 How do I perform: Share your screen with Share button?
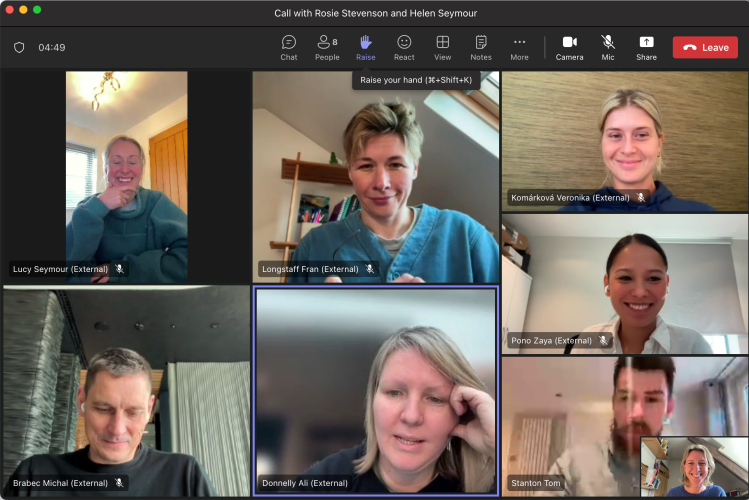(646, 47)
